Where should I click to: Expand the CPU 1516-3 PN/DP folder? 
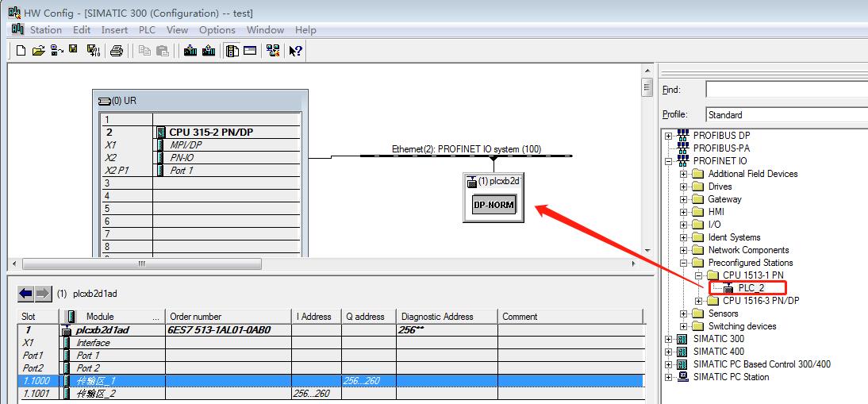click(x=699, y=301)
